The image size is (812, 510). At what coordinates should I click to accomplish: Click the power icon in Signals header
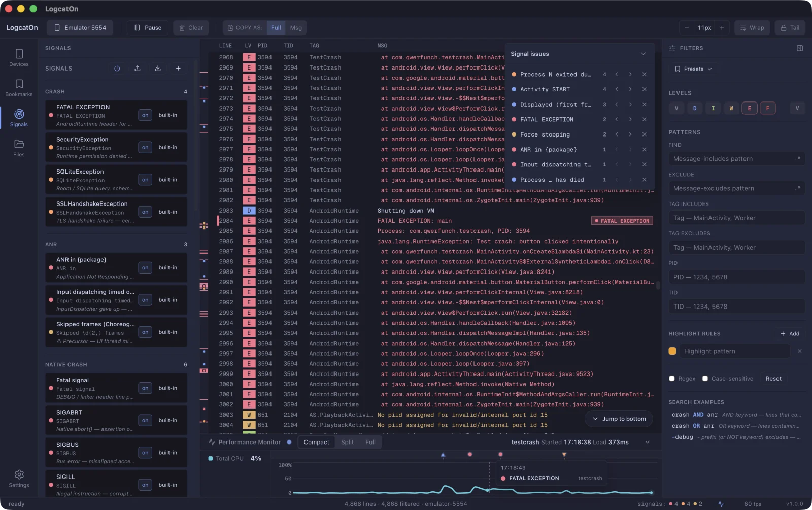tap(117, 69)
